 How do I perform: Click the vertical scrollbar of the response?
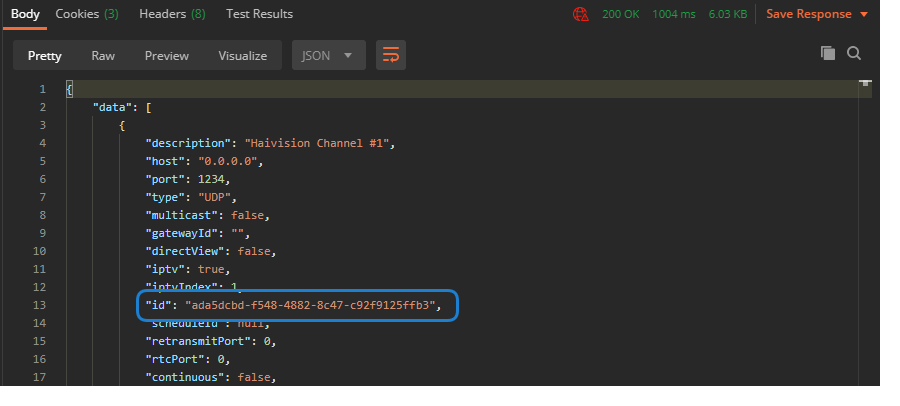click(x=866, y=230)
